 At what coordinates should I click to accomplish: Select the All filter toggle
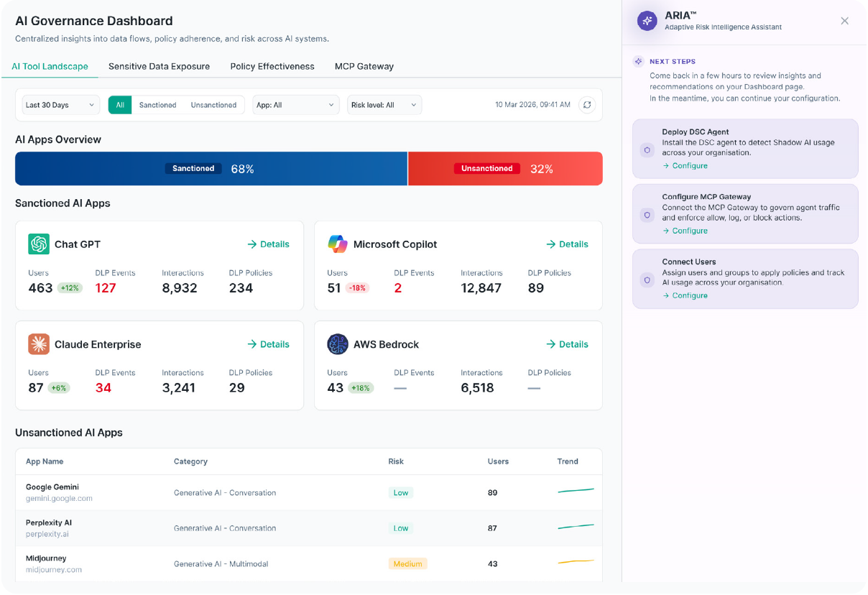pyautogui.click(x=120, y=105)
